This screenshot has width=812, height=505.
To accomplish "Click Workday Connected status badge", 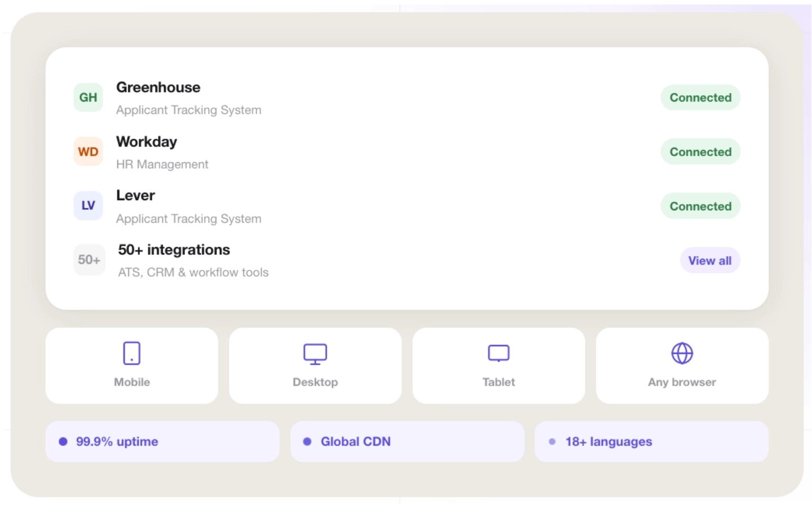I will [x=700, y=152].
